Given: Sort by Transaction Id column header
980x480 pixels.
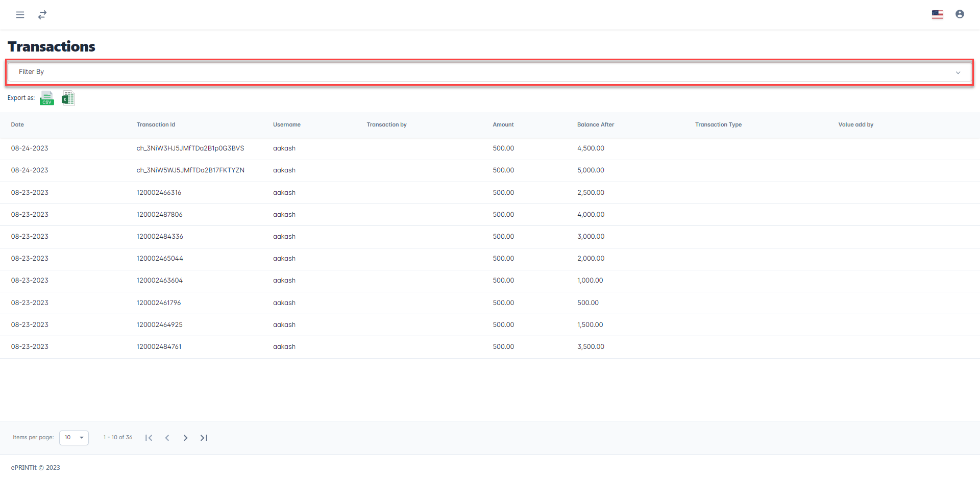Looking at the screenshot, I should (x=156, y=124).
